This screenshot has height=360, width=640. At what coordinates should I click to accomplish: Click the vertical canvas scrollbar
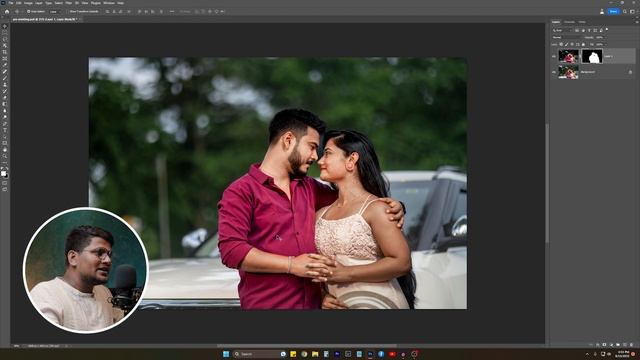click(x=547, y=182)
